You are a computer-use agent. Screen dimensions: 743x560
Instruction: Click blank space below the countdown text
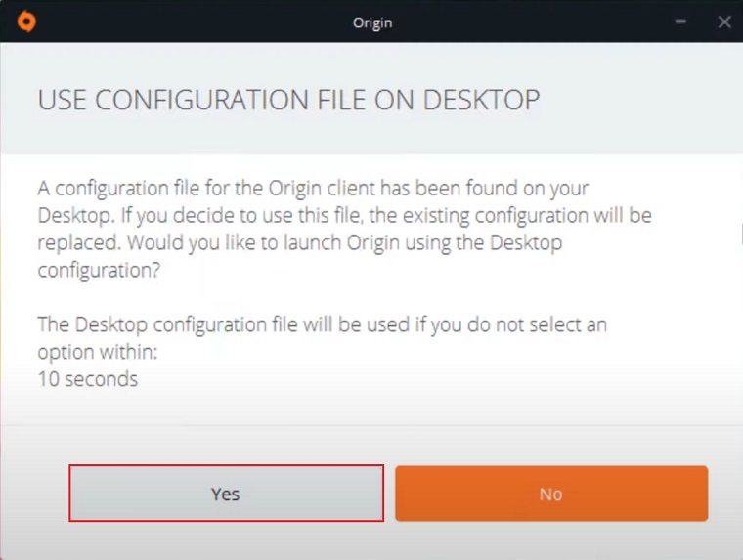(371, 406)
